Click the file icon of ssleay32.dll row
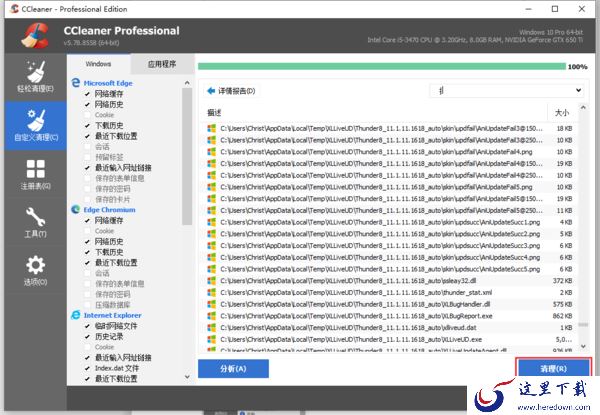The image size is (600, 415). tap(212, 281)
